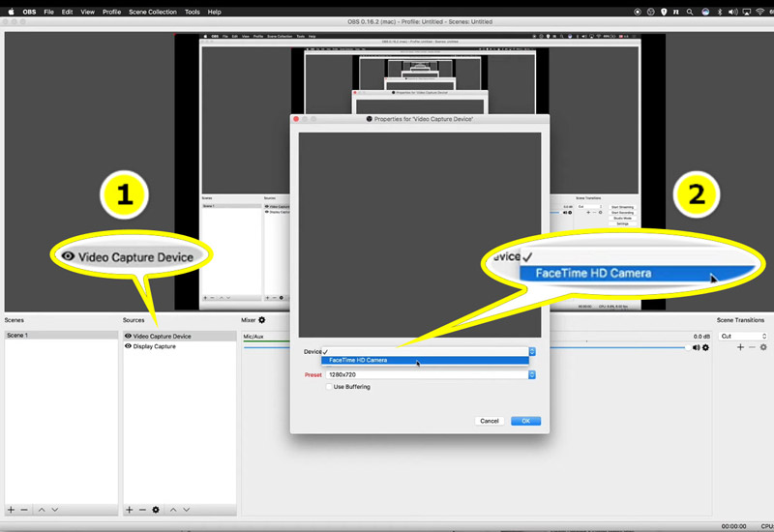Click the add scene plus button
774x532 pixels.
click(11, 509)
